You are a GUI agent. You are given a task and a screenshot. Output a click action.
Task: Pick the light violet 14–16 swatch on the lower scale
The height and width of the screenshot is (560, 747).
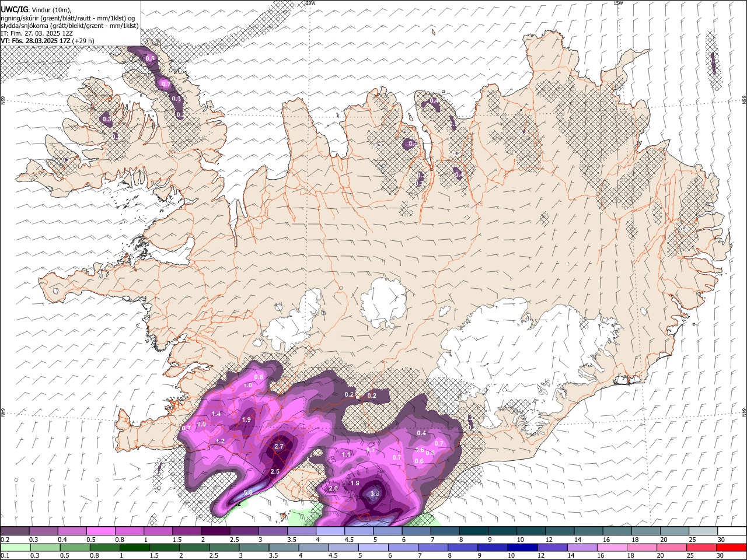581,547
